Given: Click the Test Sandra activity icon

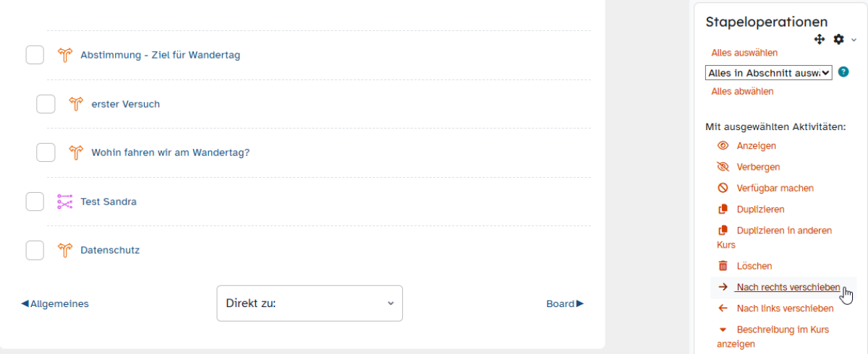Looking at the screenshot, I should click(x=66, y=202).
